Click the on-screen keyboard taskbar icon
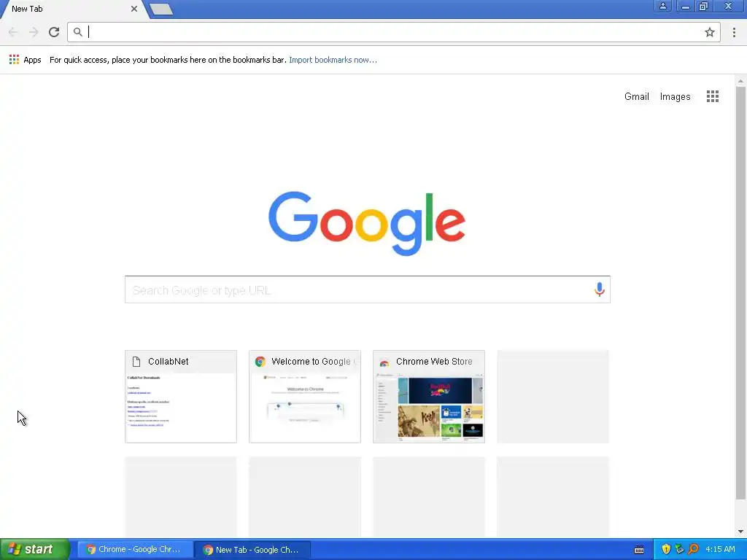This screenshot has height=560, width=747. click(639, 550)
